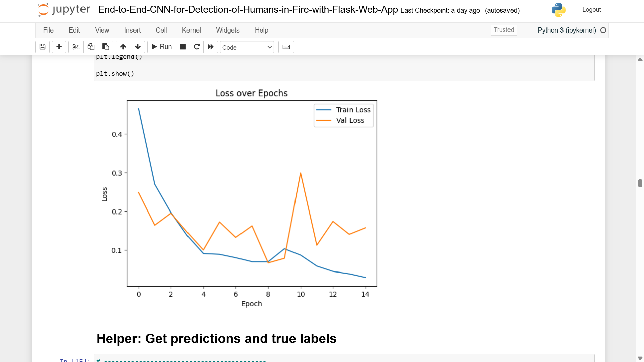Expand the File menu
The width and height of the screenshot is (644, 362).
[x=48, y=30]
